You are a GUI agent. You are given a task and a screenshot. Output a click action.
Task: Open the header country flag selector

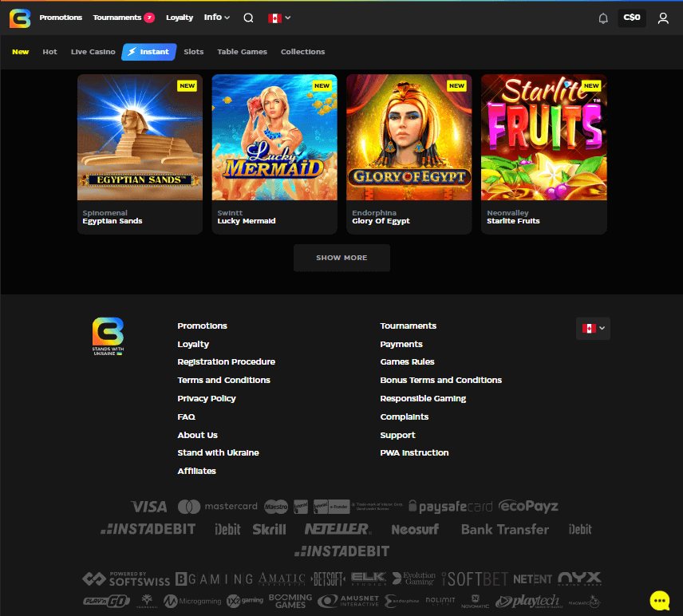[x=279, y=18]
